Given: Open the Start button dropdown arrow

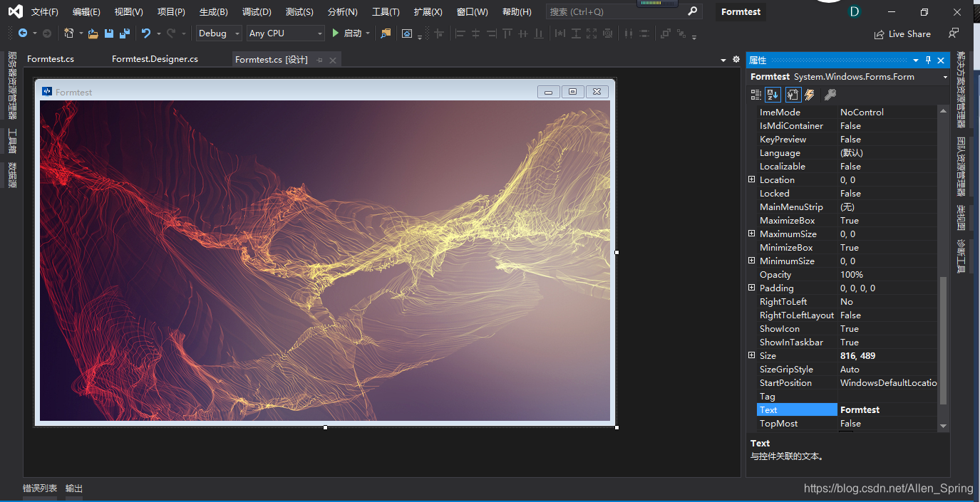Looking at the screenshot, I should tap(368, 33).
